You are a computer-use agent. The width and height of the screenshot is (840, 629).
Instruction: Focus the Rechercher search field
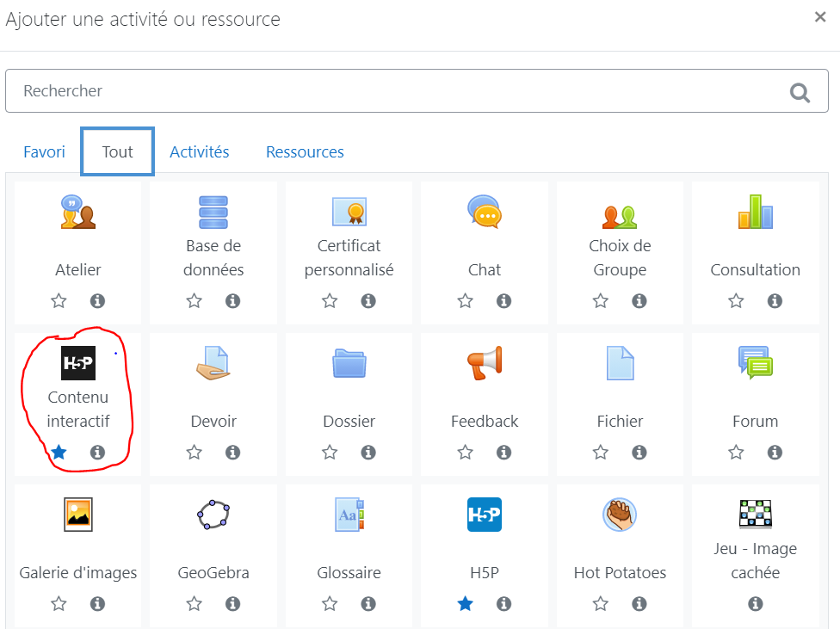[x=417, y=90]
